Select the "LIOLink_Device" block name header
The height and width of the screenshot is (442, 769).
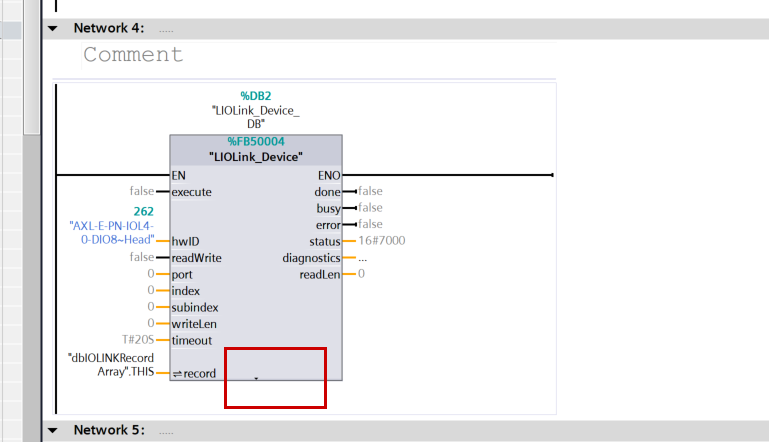tap(256, 157)
